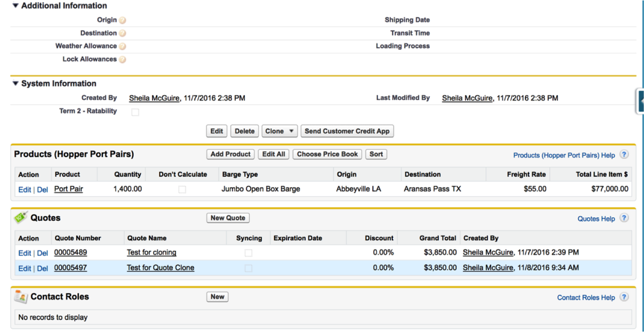Sort products by Freight Rate column header
Viewport: 644px width, 332px height.
pyautogui.click(x=526, y=175)
